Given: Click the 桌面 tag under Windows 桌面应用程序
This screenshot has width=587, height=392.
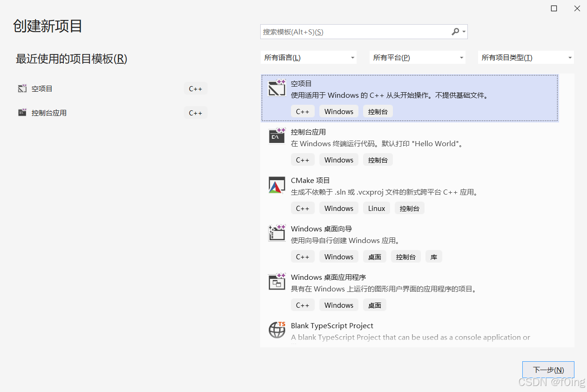Looking at the screenshot, I should pos(375,305).
